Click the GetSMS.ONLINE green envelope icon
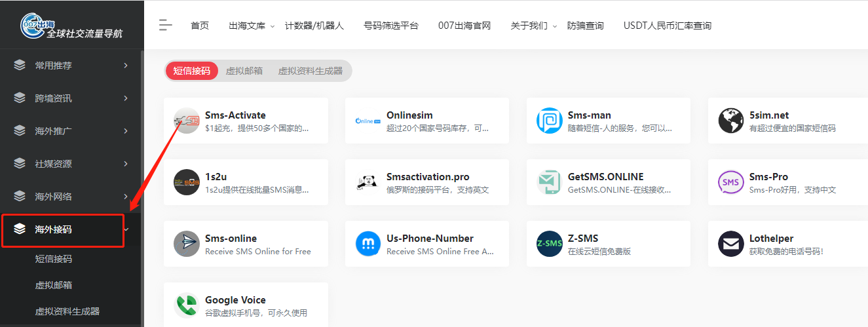 (x=550, y=182)
